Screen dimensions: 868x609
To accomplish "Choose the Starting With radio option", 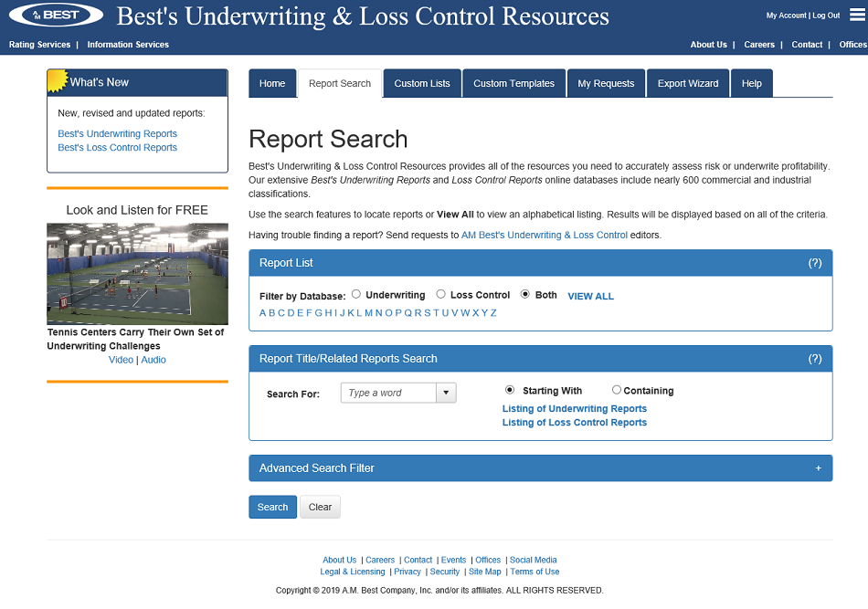I will point(510,390).
